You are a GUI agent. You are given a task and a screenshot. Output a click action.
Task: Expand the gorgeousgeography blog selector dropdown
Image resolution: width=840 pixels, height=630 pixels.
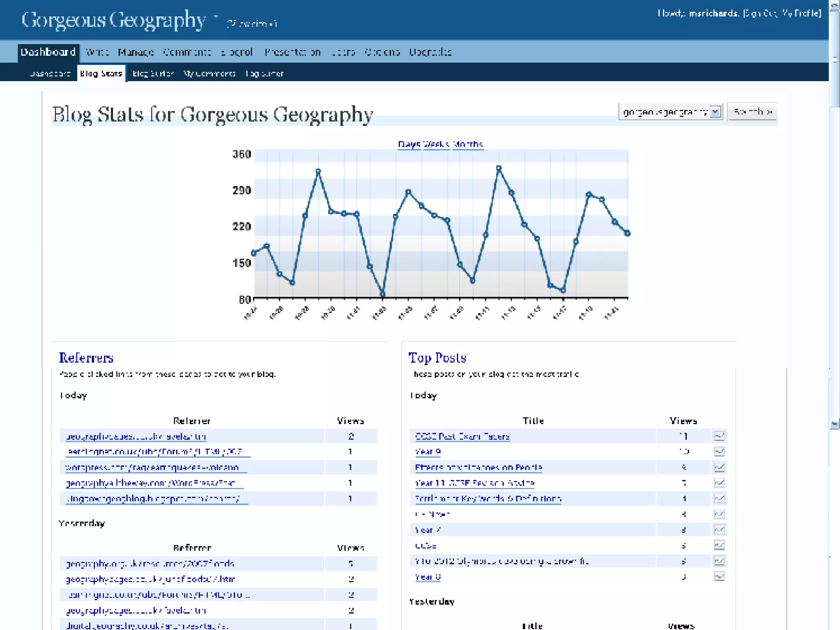pos(715,112)
